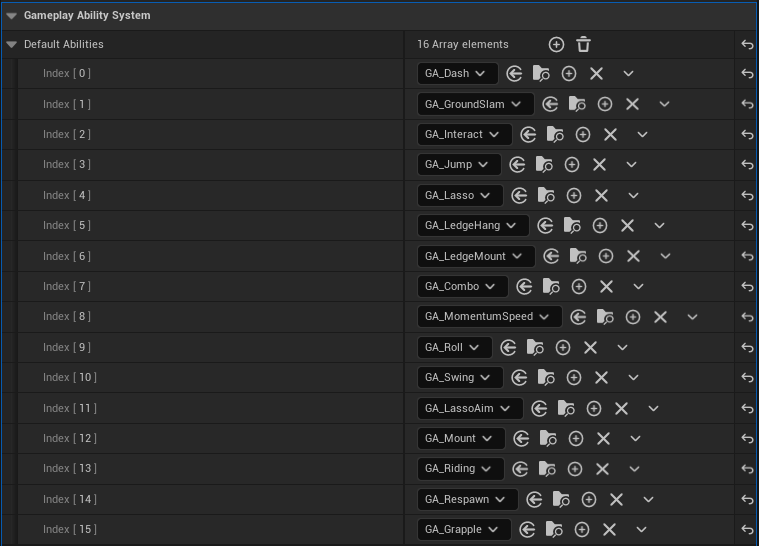Screen dimensions: 759x546
Task: Create new asset icon on GA_Roll row
Action: 563,348
